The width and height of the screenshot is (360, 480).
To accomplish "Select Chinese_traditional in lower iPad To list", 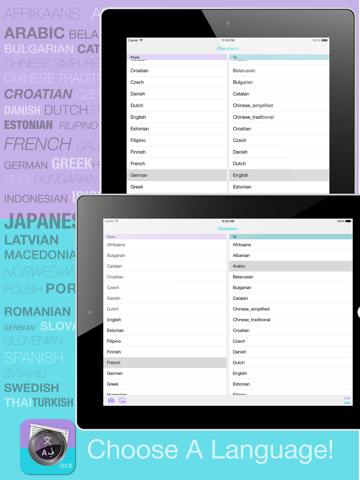I will point(291,320).
